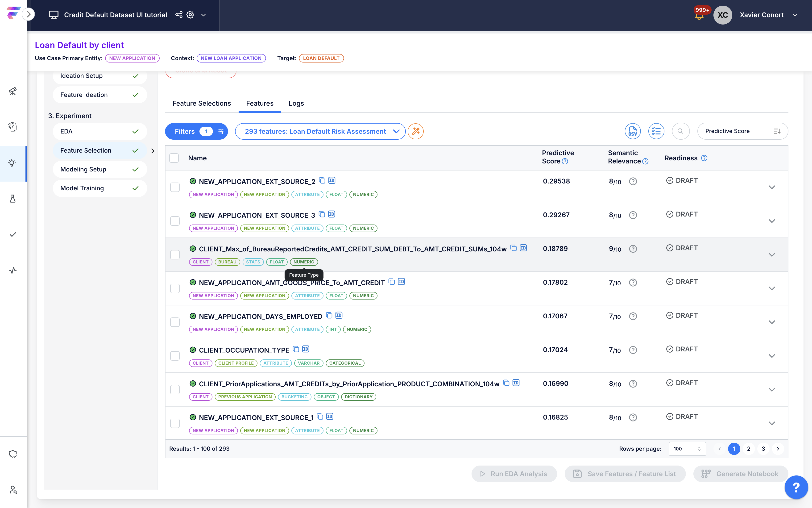Click the CSV download icon

632,131
